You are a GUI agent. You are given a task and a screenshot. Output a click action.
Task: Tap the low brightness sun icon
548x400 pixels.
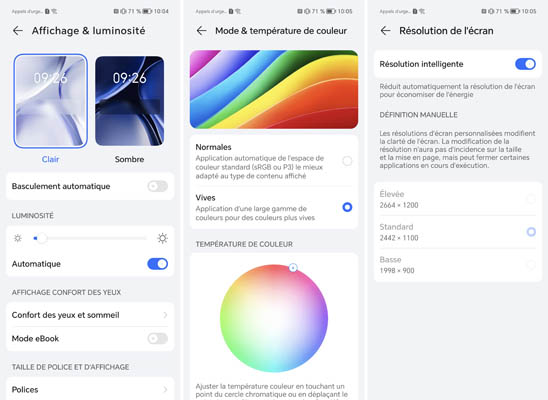(x=17, y=238)
